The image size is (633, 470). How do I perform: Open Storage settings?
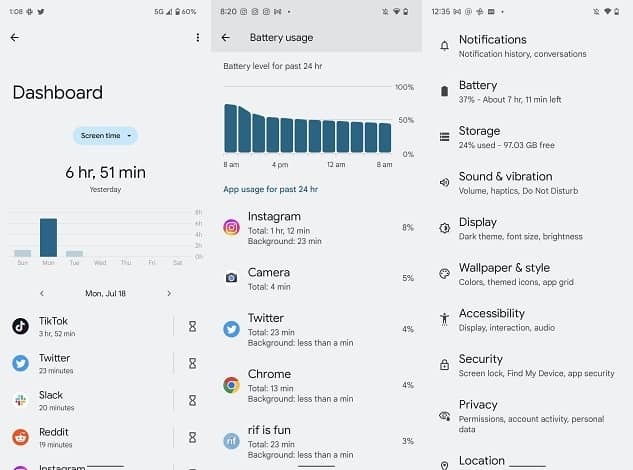[528, 137]
